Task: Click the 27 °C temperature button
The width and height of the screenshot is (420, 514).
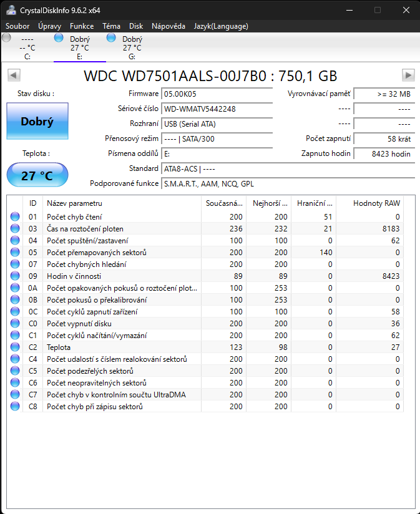Action: [x=37, y=175]
